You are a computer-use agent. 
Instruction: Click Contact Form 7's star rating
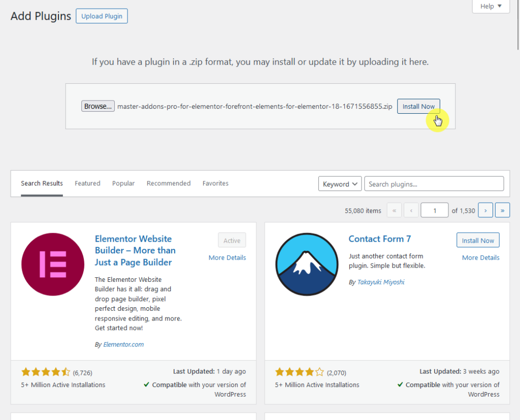click(x=300, y=372)
